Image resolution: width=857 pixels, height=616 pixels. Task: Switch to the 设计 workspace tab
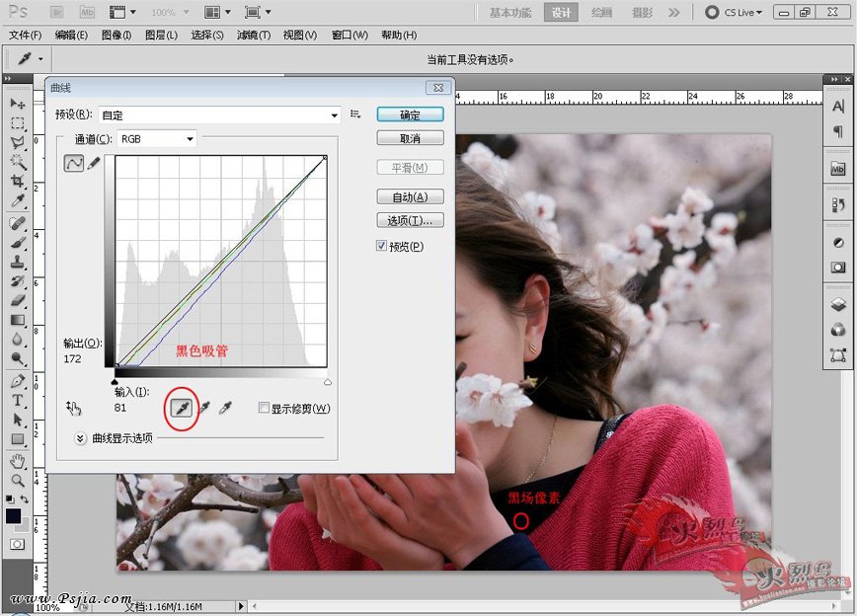point(562,13)
